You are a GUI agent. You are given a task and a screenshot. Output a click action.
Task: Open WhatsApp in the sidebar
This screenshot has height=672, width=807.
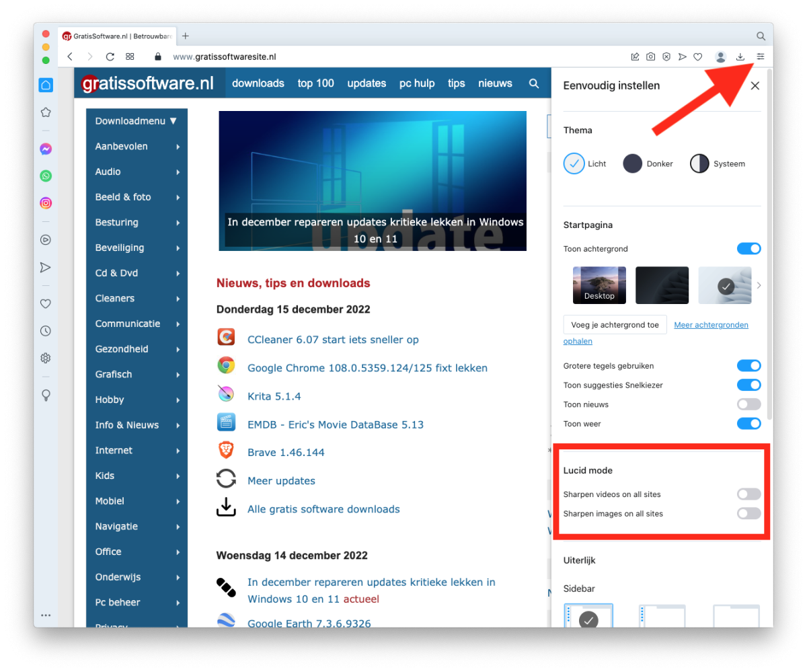pos(46,176)
